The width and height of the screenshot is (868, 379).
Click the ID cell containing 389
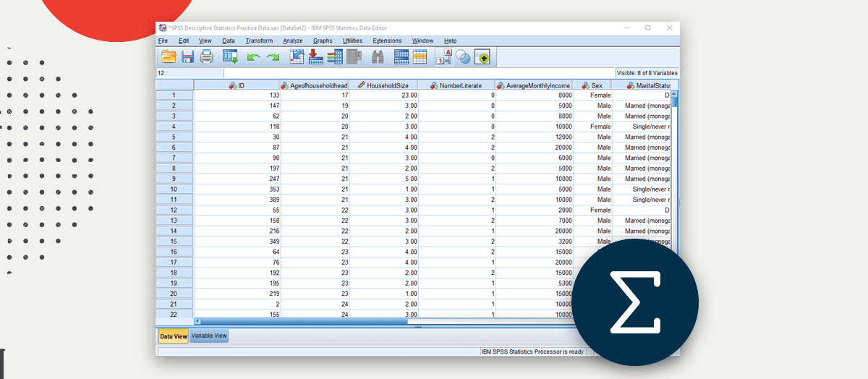(x=237, y=200)
